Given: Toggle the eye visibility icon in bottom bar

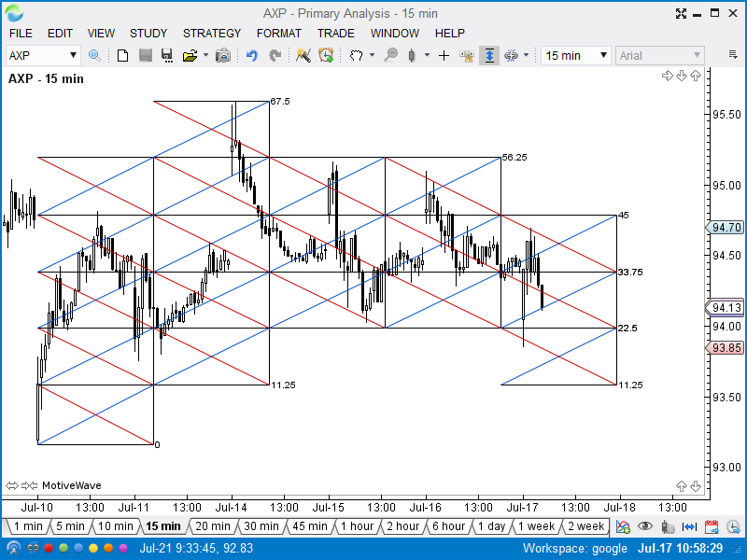Looking at the screenshot, I should pyautogui.click(x=645, y=526).
